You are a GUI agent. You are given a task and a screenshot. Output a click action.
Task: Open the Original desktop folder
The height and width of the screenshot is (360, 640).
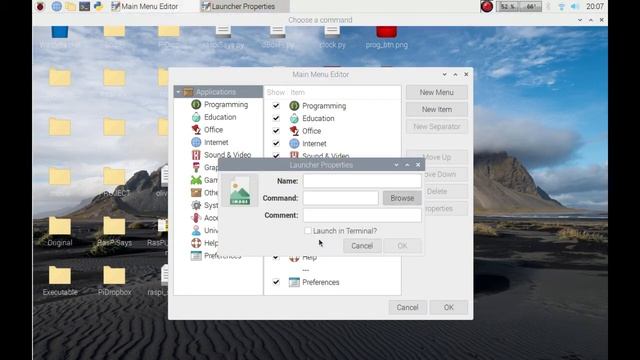coord(60,231)
